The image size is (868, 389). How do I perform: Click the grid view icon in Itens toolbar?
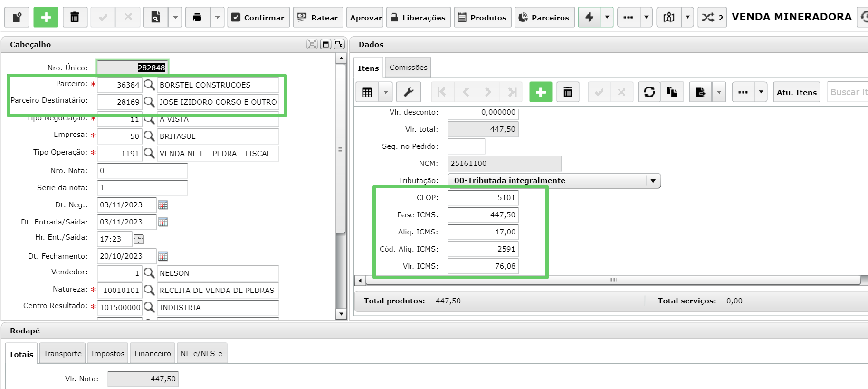point(367,92)
